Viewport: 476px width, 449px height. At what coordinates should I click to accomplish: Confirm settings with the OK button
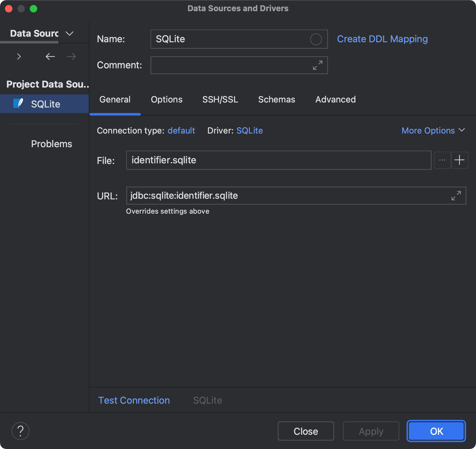pos(436,431)
